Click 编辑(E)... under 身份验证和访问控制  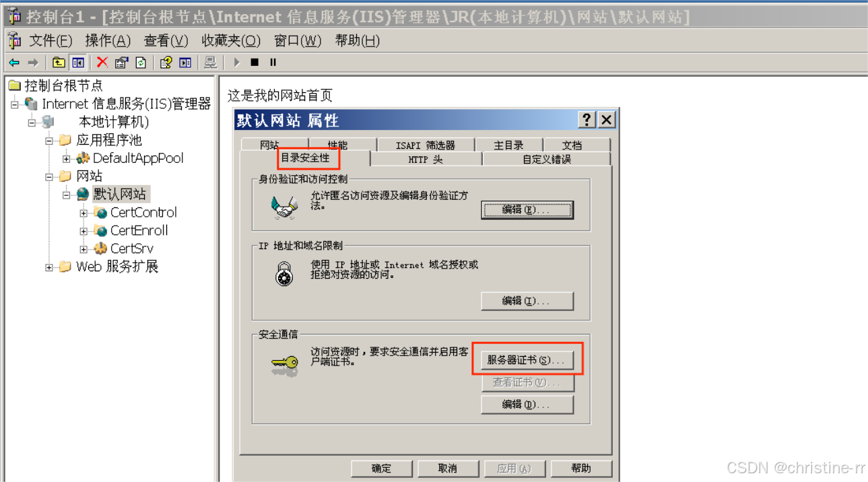click(527, 210)
